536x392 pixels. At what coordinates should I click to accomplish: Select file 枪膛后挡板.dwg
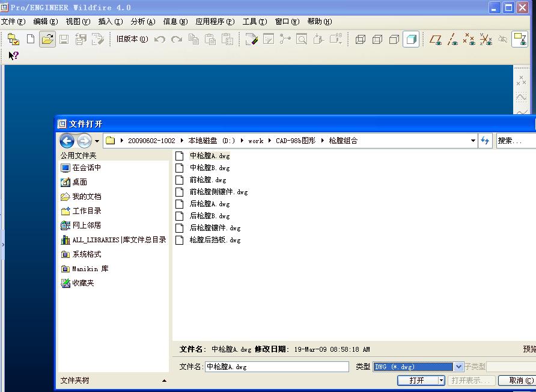215,240
